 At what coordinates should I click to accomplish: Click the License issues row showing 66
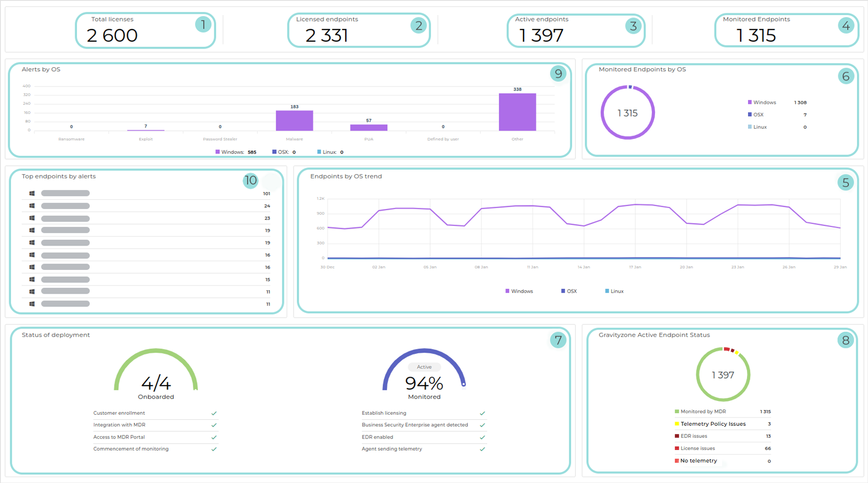722,448
